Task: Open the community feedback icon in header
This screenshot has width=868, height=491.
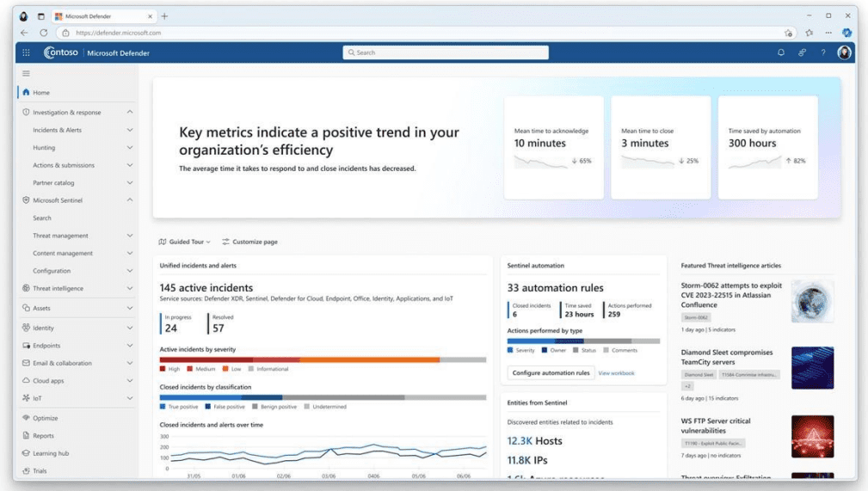Action: coord(802,52)
